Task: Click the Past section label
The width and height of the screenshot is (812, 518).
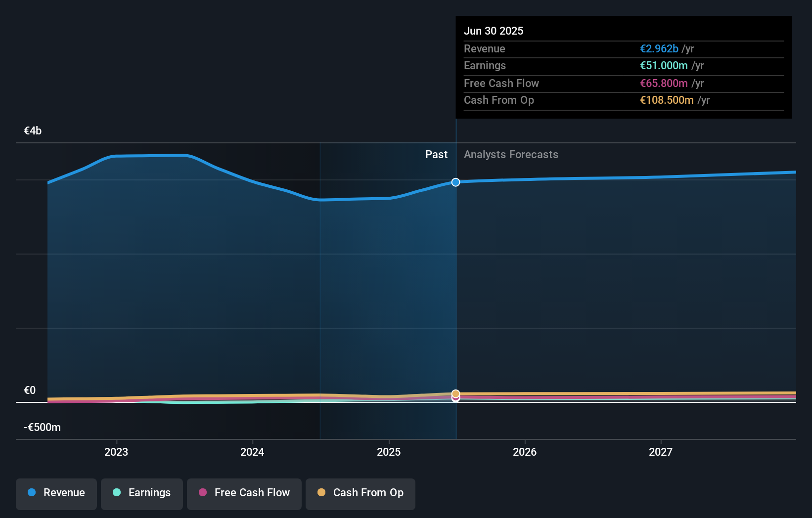Action: point(436,155)
